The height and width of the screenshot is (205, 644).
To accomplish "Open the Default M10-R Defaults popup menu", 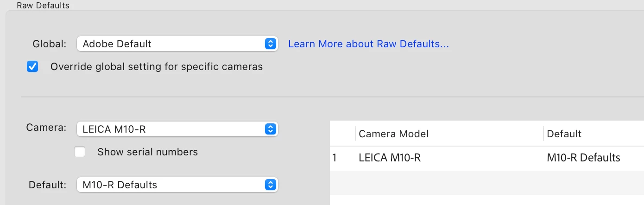I will 177,185.
